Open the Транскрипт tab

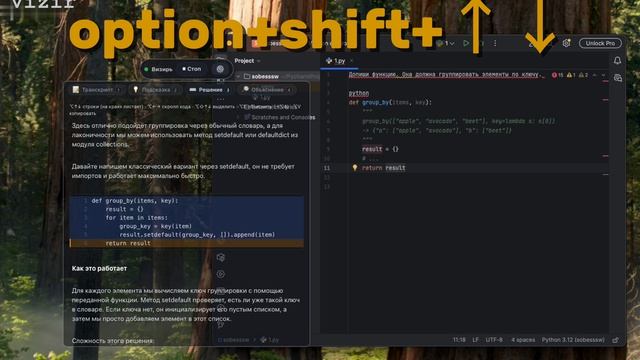coord(97,90)
